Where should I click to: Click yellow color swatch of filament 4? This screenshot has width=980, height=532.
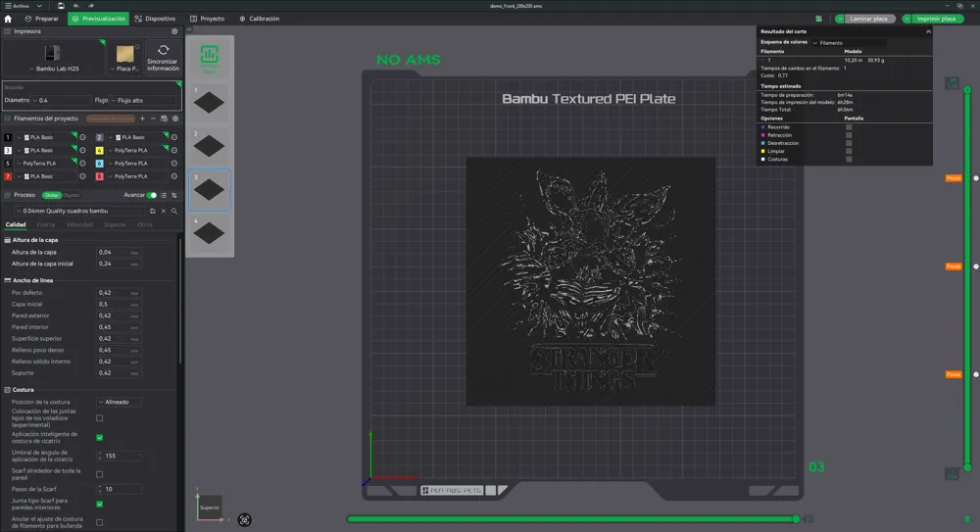click(99, 150)
